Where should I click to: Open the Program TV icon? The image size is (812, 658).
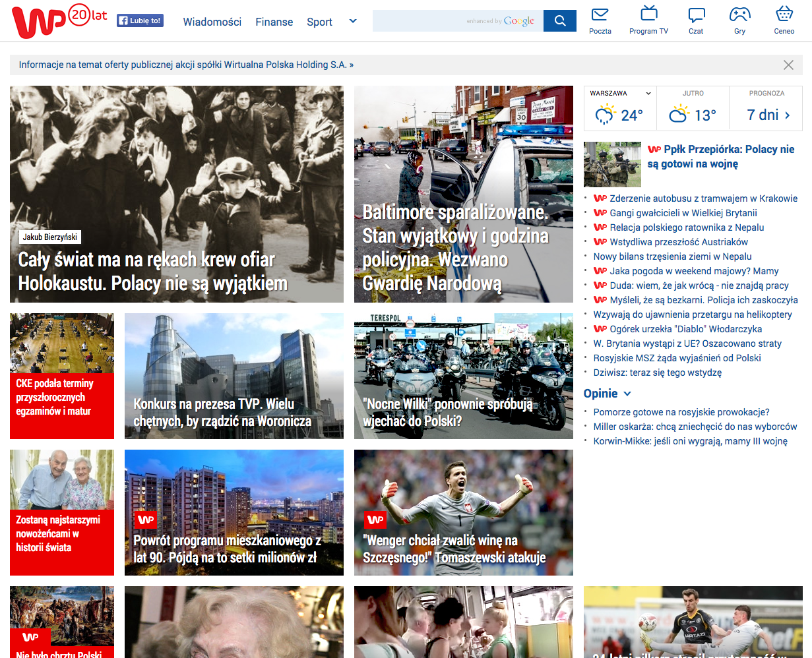tap(648, 15)
